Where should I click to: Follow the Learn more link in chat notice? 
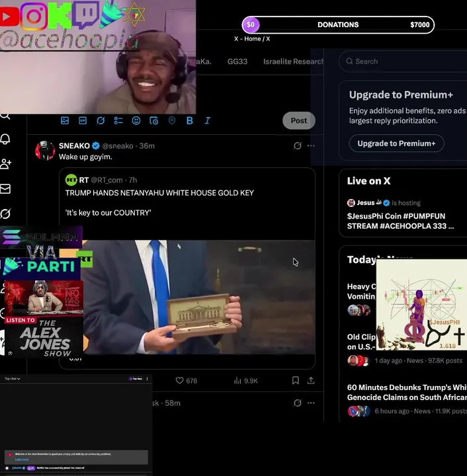pyautogui.click(x=22, y=459)
